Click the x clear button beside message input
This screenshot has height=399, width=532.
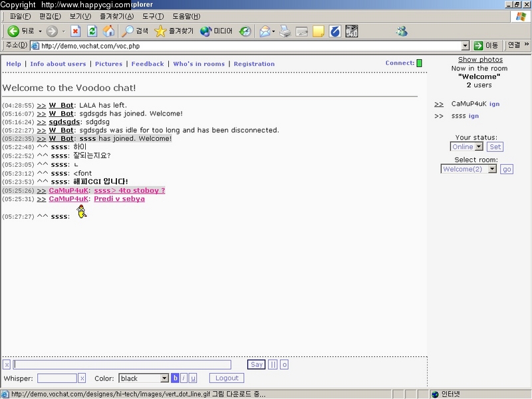coord(7,364)
